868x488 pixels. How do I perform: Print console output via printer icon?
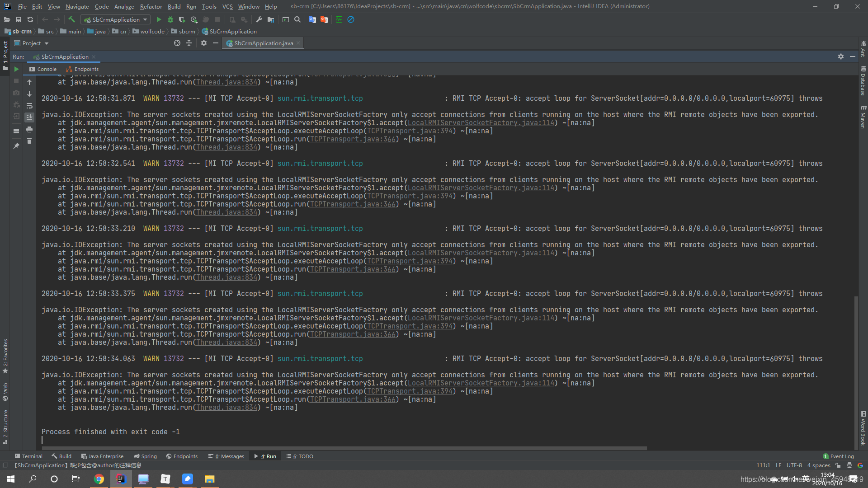[29, 130]
